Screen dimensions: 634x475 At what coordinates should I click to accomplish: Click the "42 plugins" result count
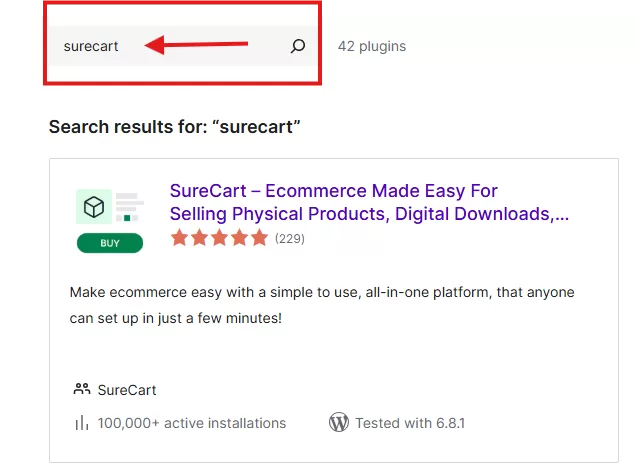[x=372, y=46]
